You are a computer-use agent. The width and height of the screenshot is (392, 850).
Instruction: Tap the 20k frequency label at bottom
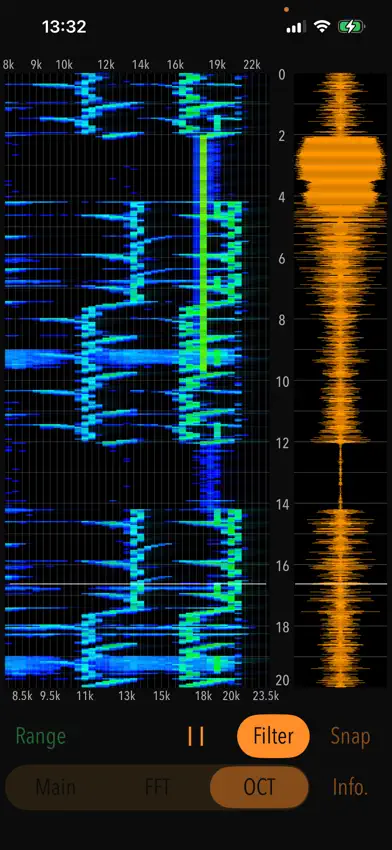click(231, 696)
